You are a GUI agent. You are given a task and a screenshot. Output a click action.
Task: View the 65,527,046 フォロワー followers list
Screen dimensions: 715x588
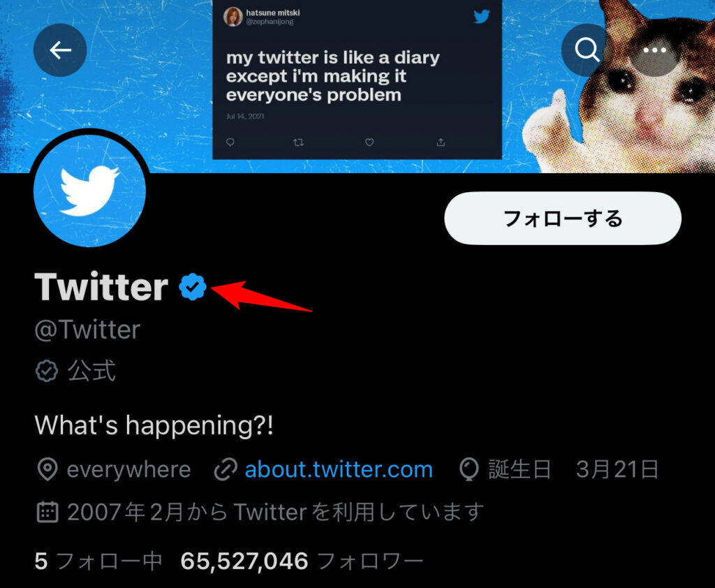click(302, 561)
